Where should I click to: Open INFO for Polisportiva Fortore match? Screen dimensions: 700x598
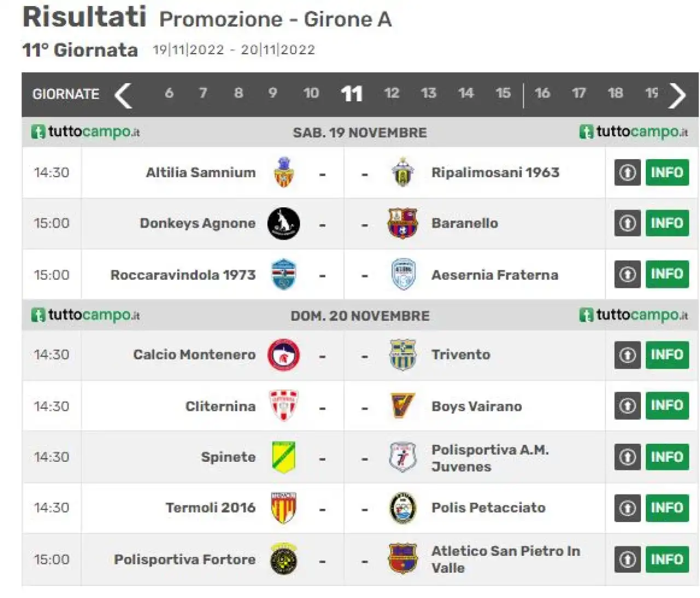[667, 560]
